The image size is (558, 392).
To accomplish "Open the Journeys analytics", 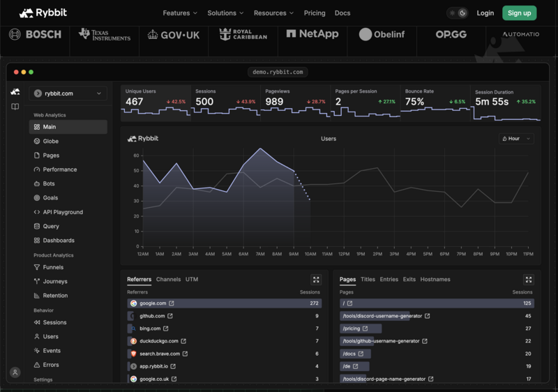I will [x=68, y=281].
